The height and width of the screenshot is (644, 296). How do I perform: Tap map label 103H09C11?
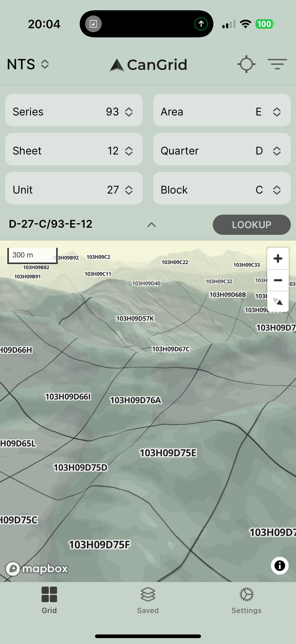point(98,274)
